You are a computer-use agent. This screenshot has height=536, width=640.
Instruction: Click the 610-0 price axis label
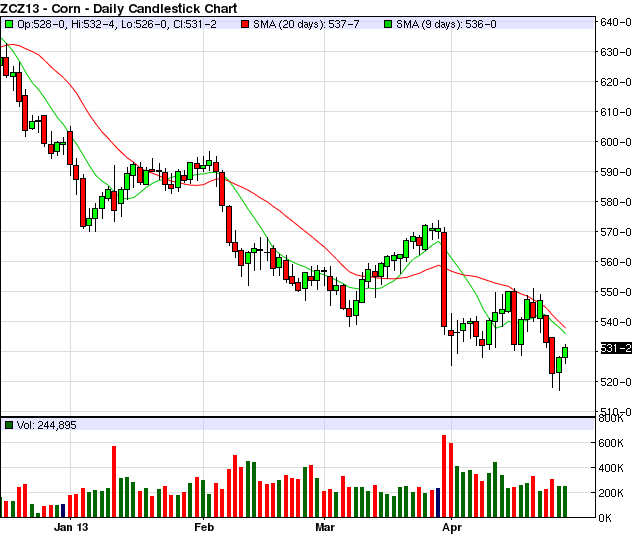pyautogui.click(x=616, y=112)
